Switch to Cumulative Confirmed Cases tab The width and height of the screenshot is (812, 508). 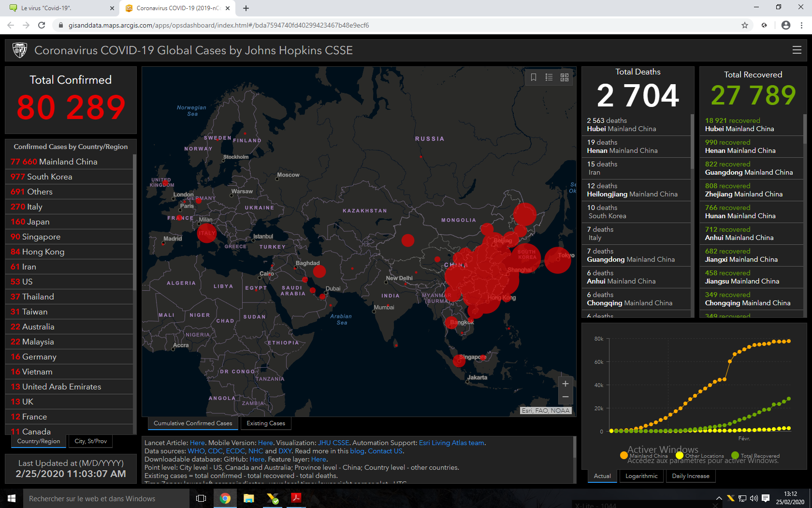193,423
